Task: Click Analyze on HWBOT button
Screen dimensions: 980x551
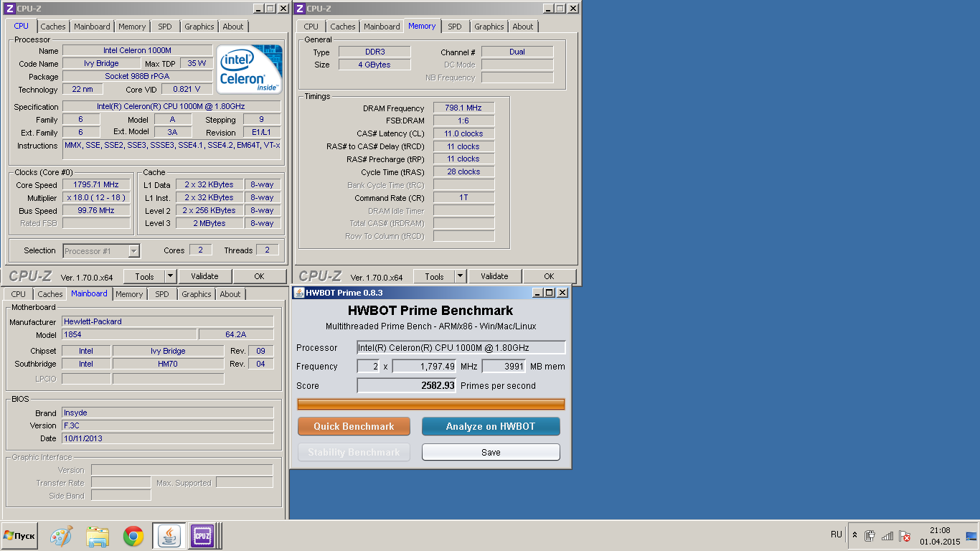Action: [x=491, y=426]
